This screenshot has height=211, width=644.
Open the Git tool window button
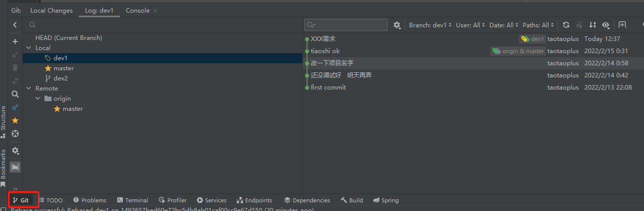click(21, 200)
